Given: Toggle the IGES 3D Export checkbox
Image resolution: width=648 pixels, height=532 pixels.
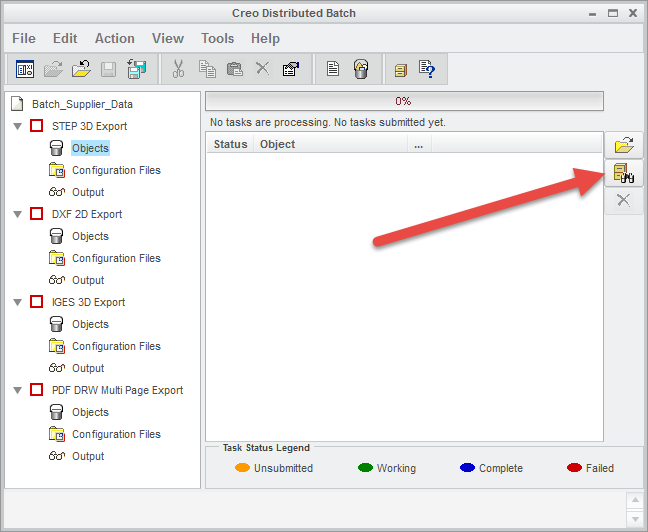Looking at the screenshot, I should pyautogui.click(x=36, y=302).
